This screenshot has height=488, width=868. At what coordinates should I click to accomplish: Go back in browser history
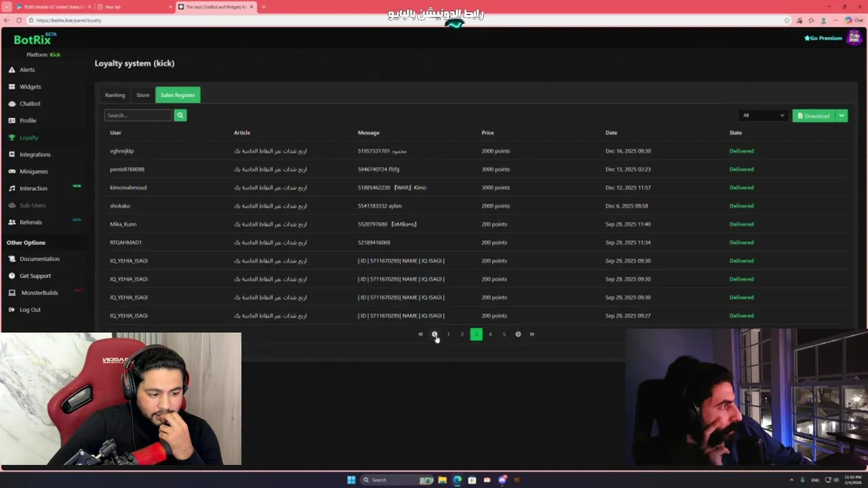click(x=7, y=20)
